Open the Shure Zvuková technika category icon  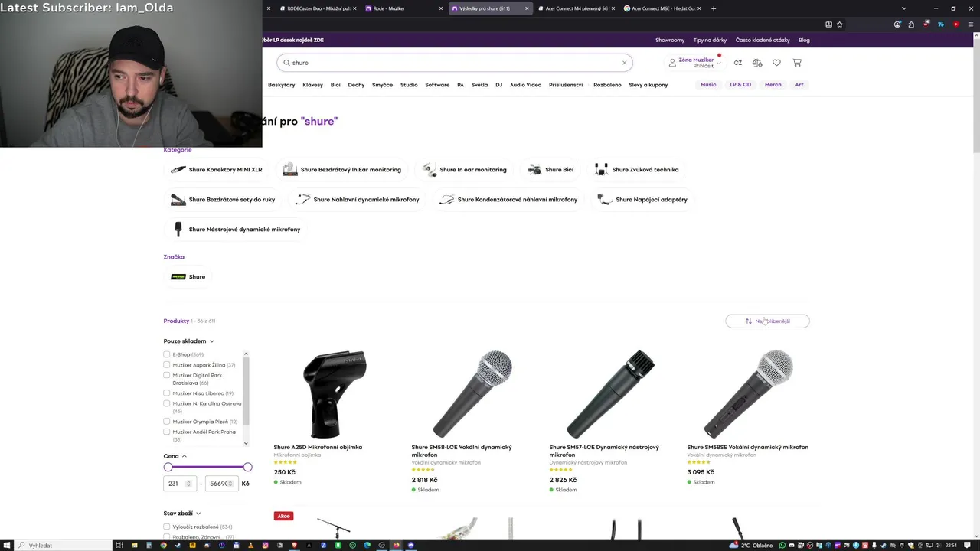tap(601, 170)
